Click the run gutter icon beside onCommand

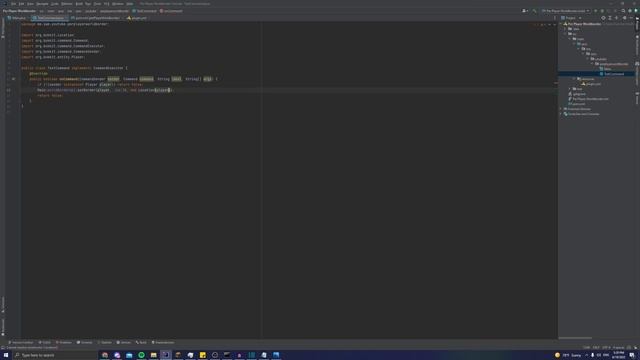coord(13,79)
